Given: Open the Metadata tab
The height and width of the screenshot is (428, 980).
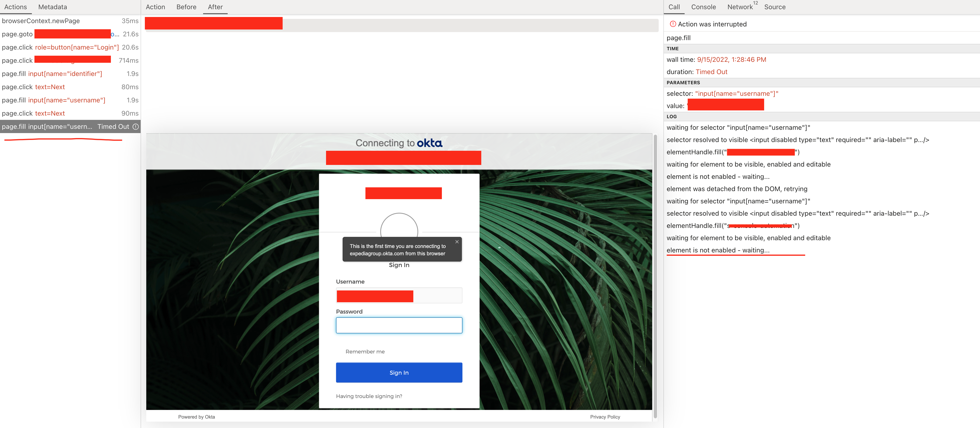Looking at the screenshot, I should (52, 7).
